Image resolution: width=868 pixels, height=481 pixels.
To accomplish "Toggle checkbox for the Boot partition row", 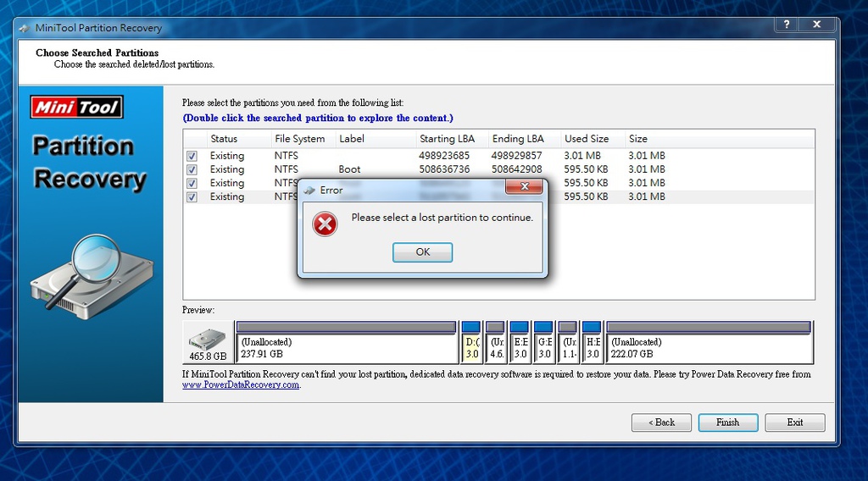I will [x=192, y=169].
